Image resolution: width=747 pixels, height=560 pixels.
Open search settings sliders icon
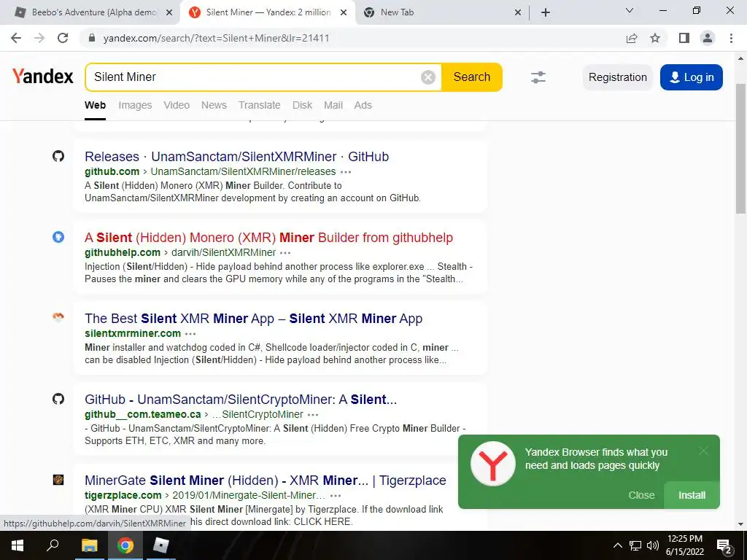coord(538,77)
